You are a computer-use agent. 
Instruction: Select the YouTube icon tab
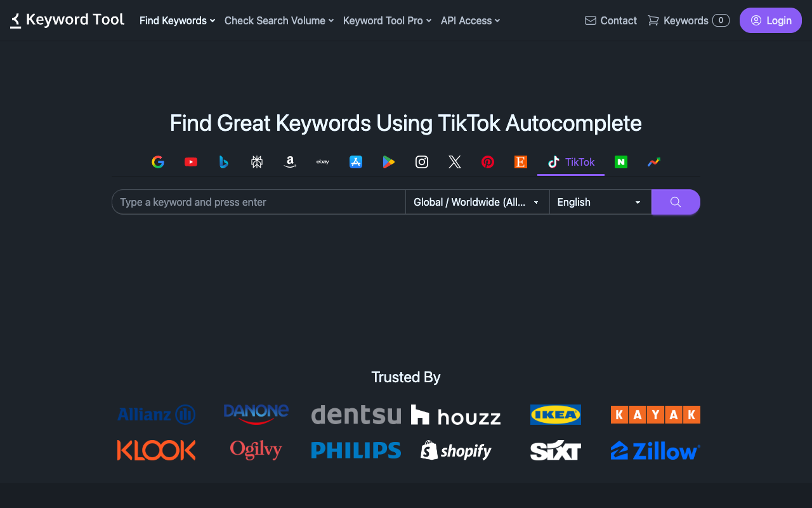tap(191, 162)
